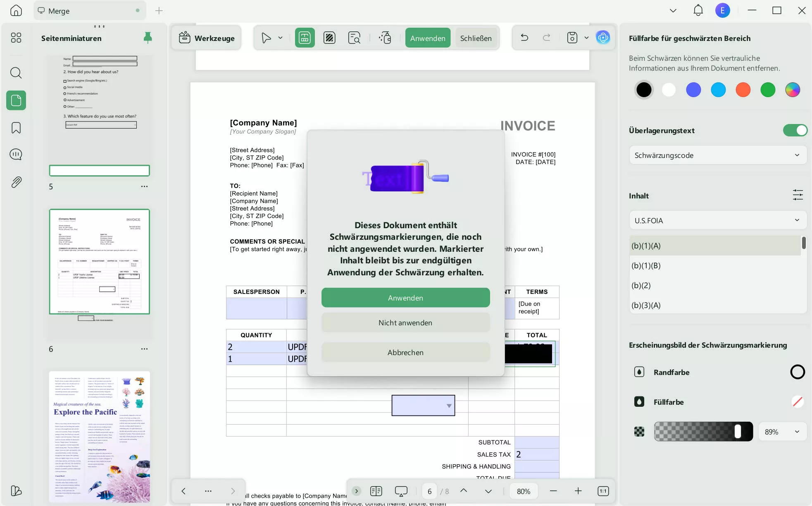Open the 89% opacity dropdown
Viewport: 812px width, 506px height.
782,432
